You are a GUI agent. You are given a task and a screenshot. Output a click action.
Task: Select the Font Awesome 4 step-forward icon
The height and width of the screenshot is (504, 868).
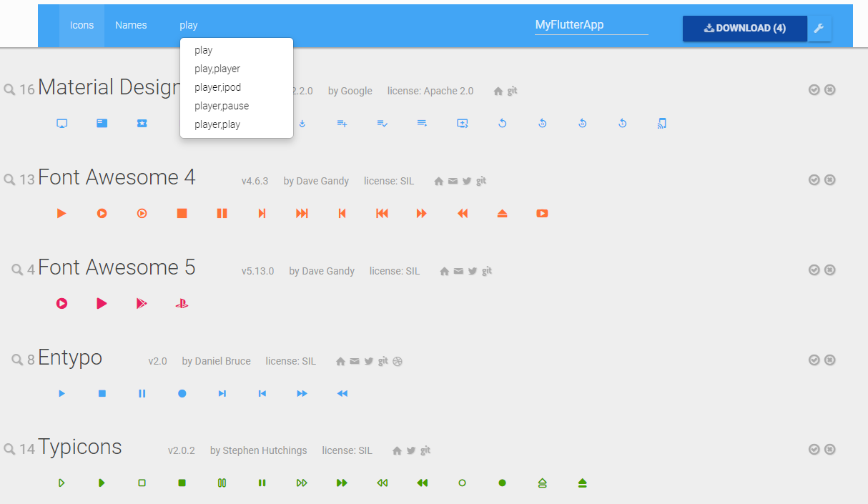[262, 213]
